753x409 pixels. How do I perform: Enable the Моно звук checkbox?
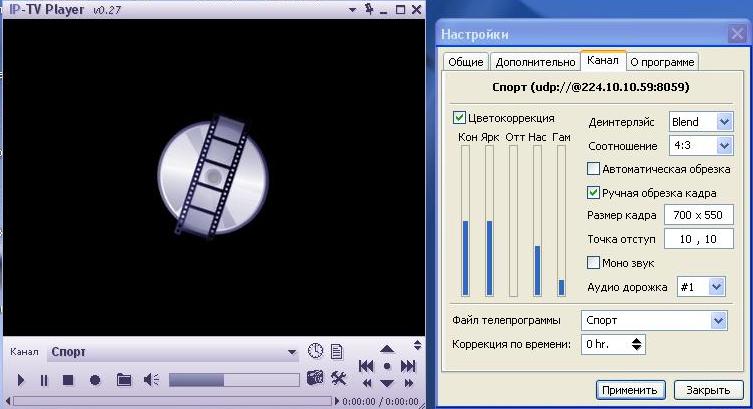[x=593, y=262]
